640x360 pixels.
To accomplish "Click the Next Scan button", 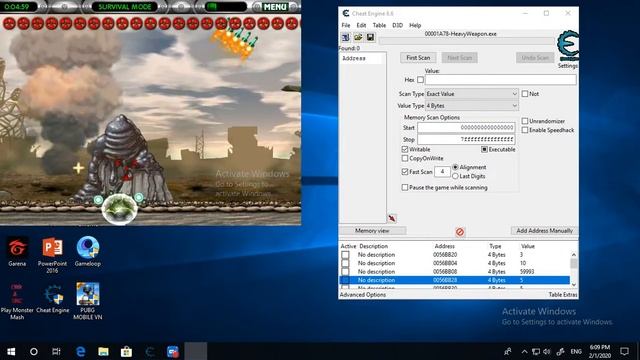I will pyautogui.click(x=459, y=58).
